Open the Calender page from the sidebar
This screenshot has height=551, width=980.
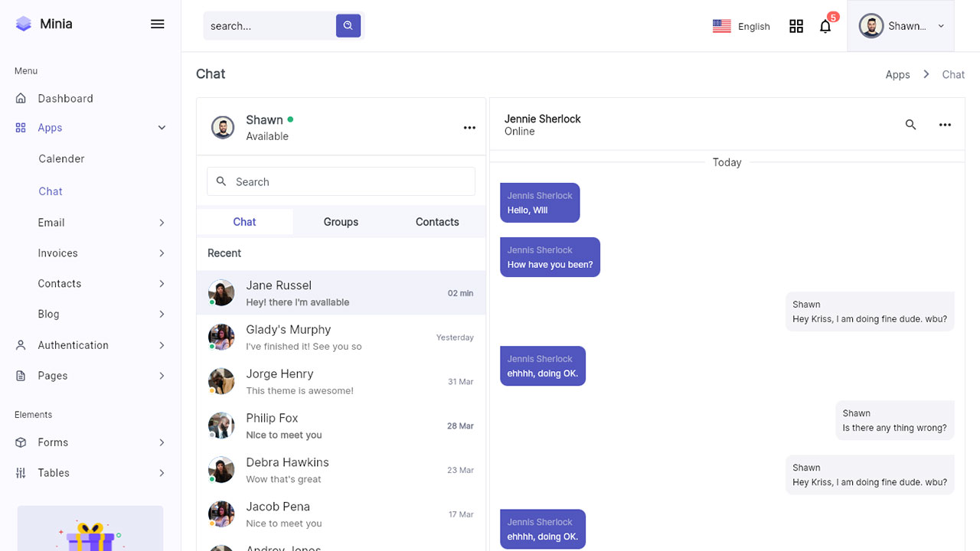[61, 158]
